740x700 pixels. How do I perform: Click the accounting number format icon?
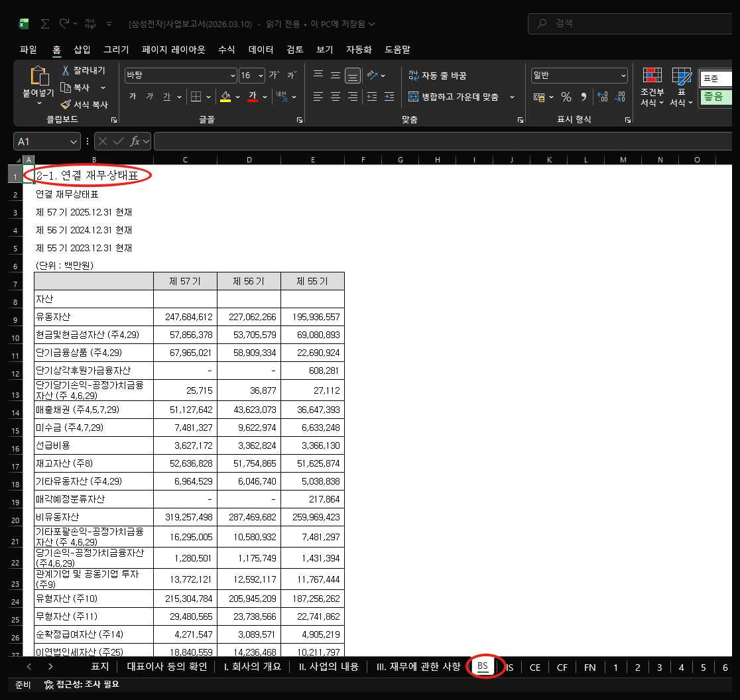point(539,97)
